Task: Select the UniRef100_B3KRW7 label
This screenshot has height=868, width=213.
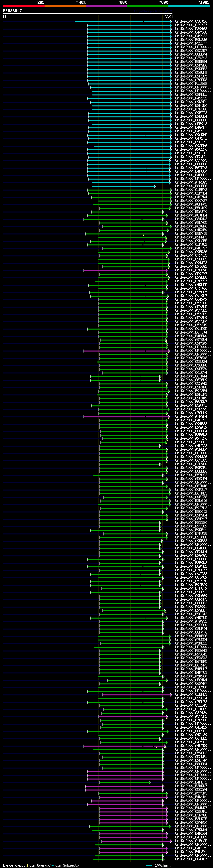Action: coord(191,787)
